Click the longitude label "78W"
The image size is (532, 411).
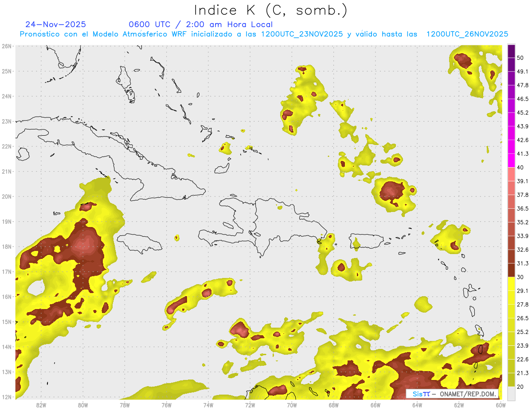coord(125,405)
